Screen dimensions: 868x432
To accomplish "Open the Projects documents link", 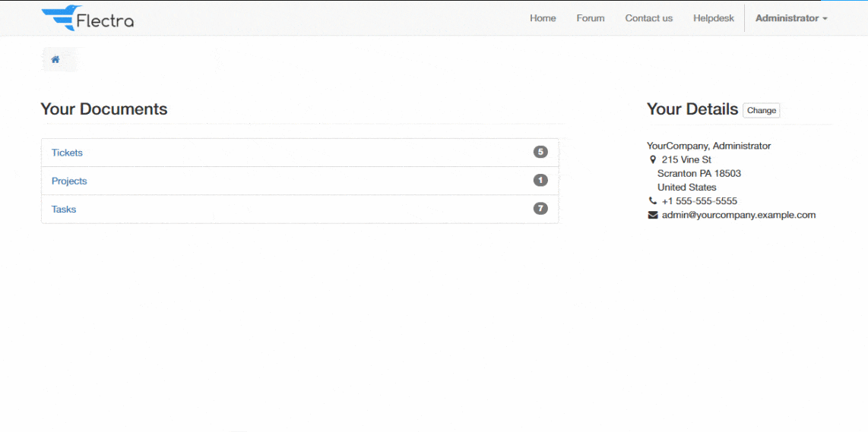I will [x=69, y=181].
